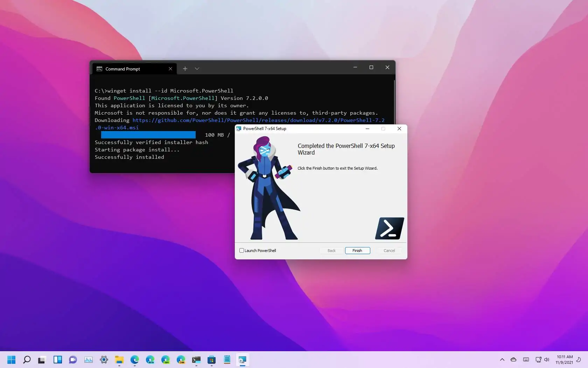Open a new terminal tab
Screen dimensions: 588x368
coord(185,69)
